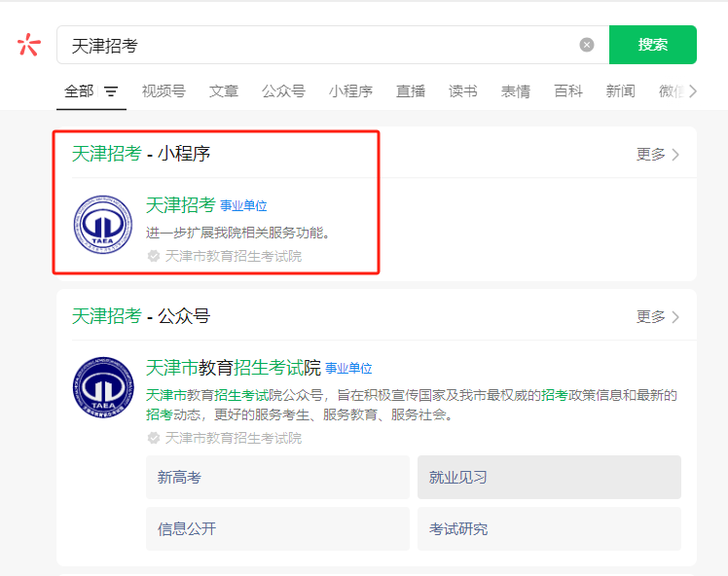Expand more tabs with the right chevron
The height and width of the screenshot is (576, 728).
click(693, 90)
